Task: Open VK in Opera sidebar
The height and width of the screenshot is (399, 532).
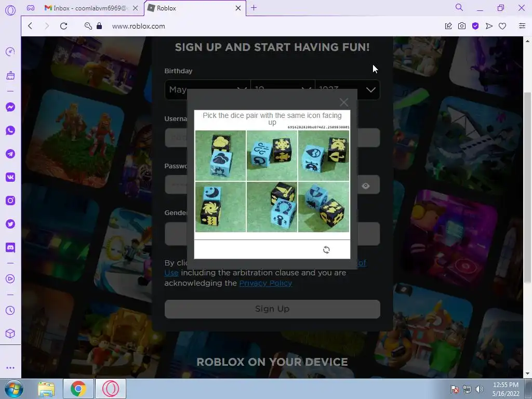Action: click(10, 177)
